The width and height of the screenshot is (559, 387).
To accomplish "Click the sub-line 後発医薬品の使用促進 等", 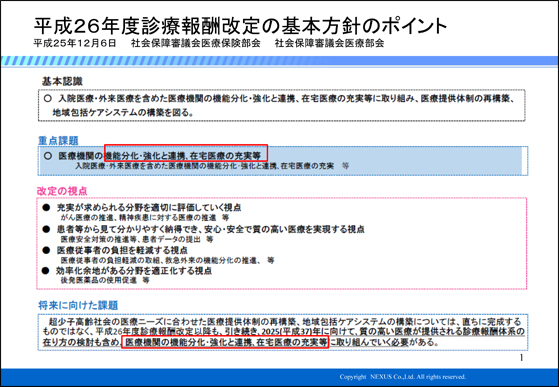I will click(x=105, y=280).
